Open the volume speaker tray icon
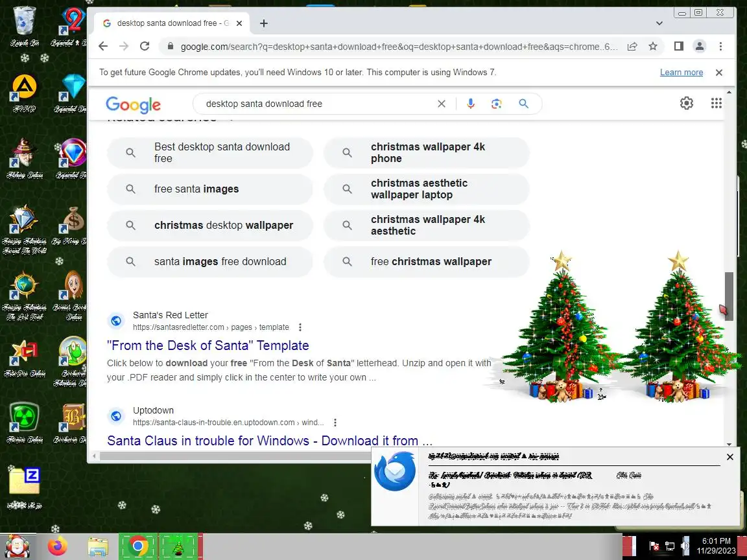This screenshot has height=560, width=747. tap(685, 546)
